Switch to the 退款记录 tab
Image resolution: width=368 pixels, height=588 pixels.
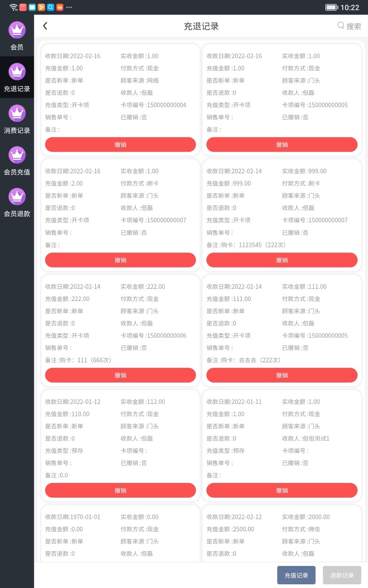tap(342, 575)
